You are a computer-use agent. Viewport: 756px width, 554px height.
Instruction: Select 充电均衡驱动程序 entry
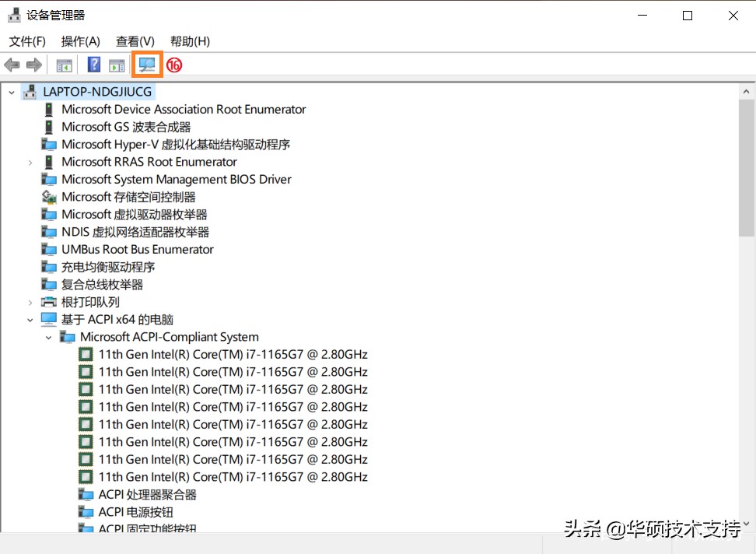108,267
